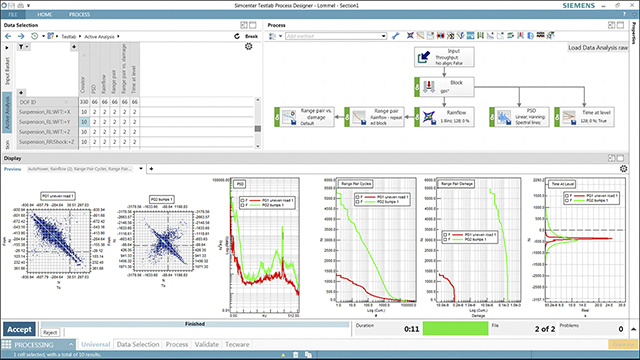The height and width of the screenshot is (360, 640).
Task: Toggle PG2 bumps checkbox in Time At Level legend
Action: (x=567, y=201)
